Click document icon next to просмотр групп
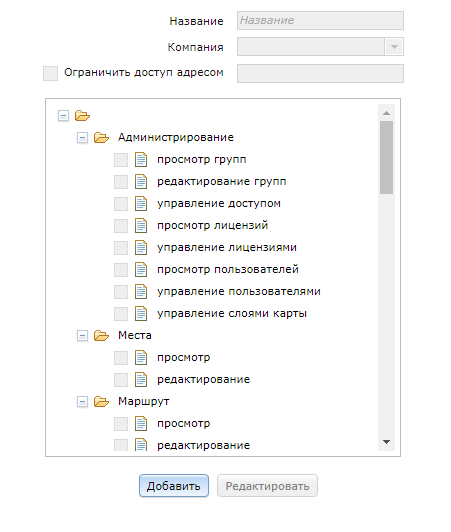The height and width of the screenshot is (532, 451). coord(141,159)
